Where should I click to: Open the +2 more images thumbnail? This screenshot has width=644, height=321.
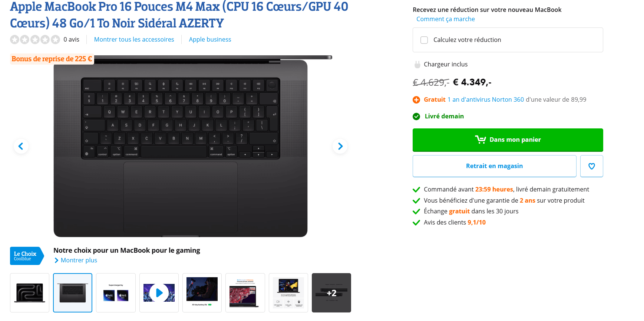(x=331, y=293)
